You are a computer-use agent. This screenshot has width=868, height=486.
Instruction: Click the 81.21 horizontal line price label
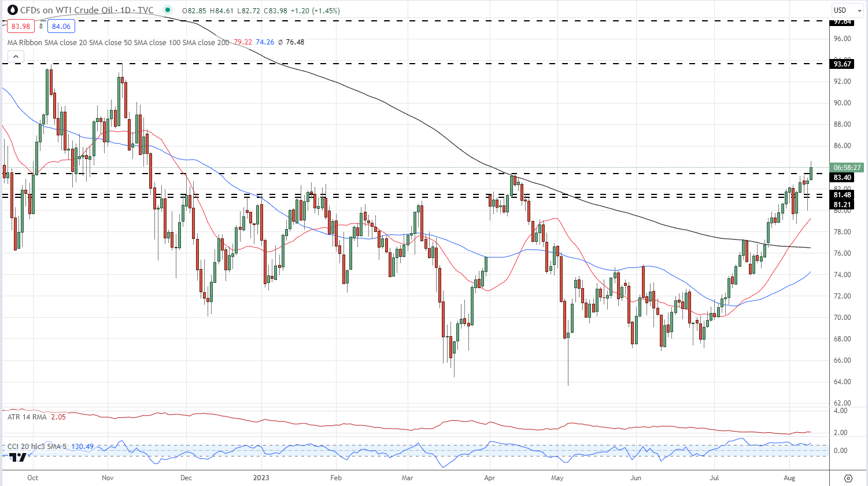point(842,205)
